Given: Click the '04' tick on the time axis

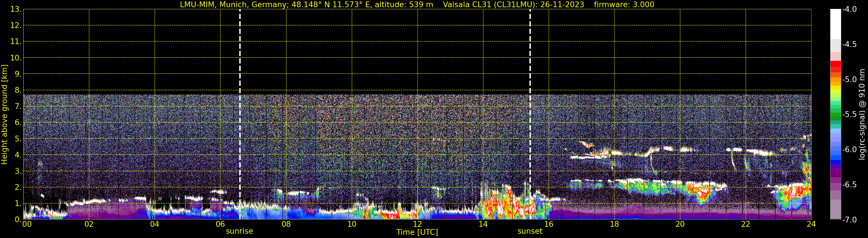Looking at the screenshot, I should 155,224.
